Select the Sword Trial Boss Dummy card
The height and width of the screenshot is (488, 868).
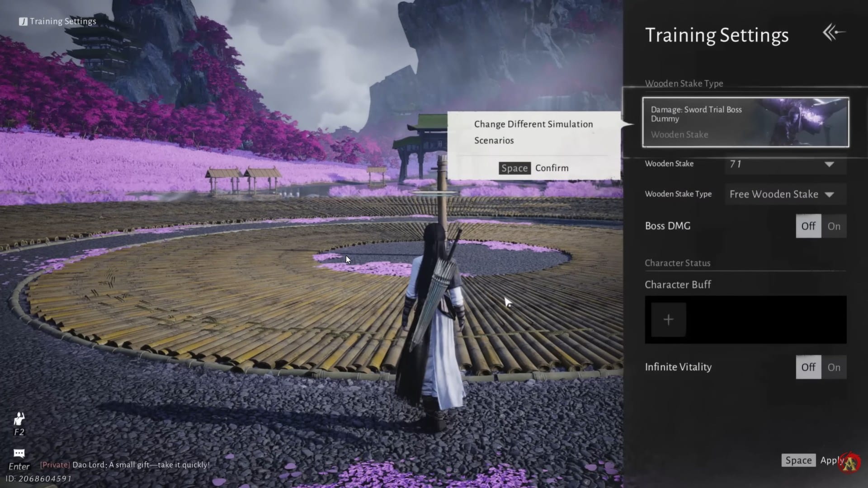tap(745, 122)
